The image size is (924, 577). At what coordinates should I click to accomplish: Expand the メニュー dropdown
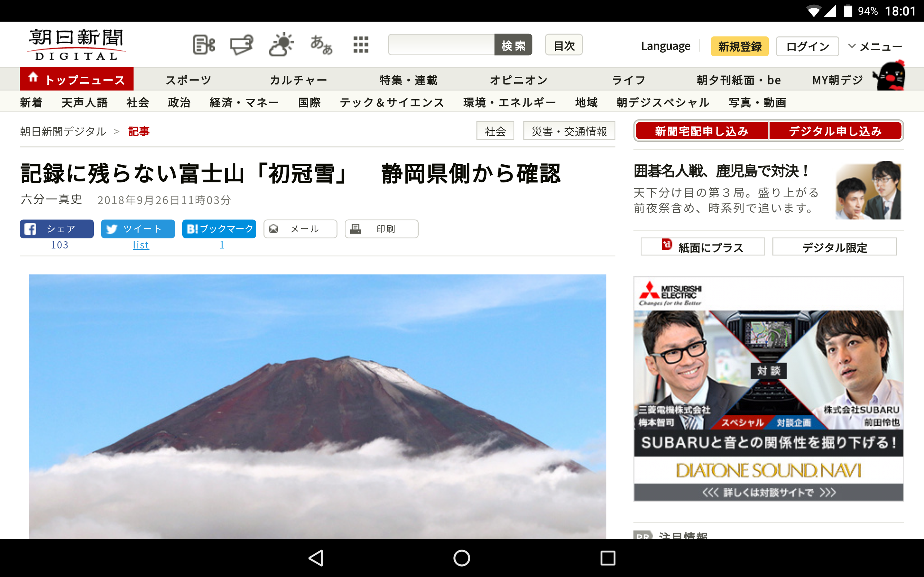(875, 47)
